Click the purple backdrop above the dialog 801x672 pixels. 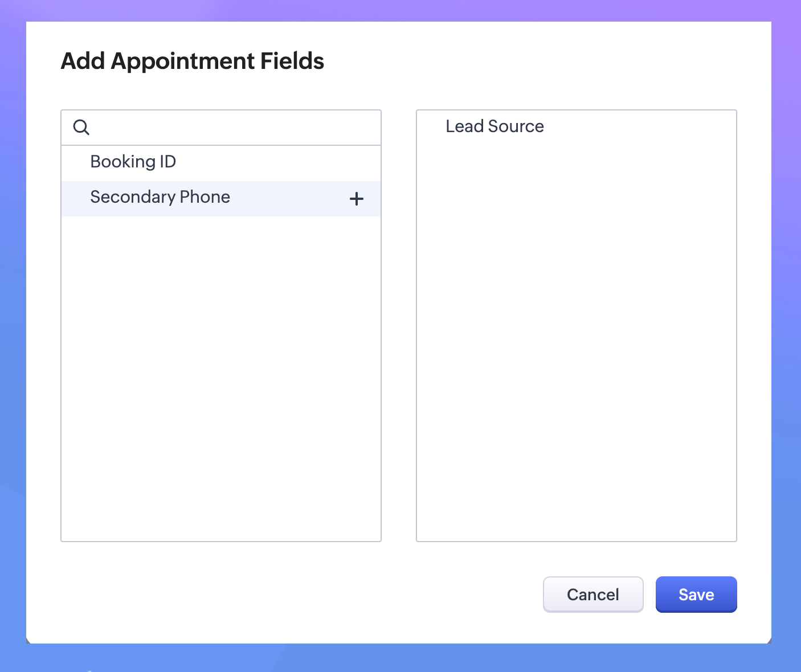(399, 10)
